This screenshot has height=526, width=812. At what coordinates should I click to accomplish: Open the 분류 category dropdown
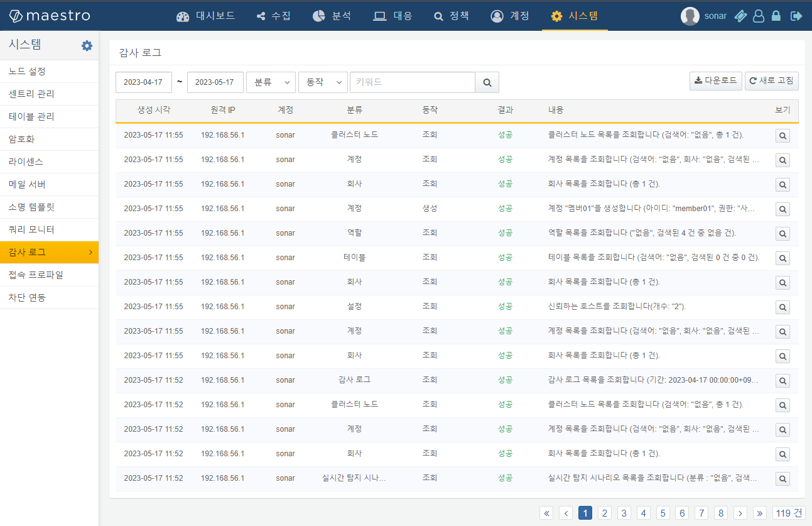(x=271, y=82)
